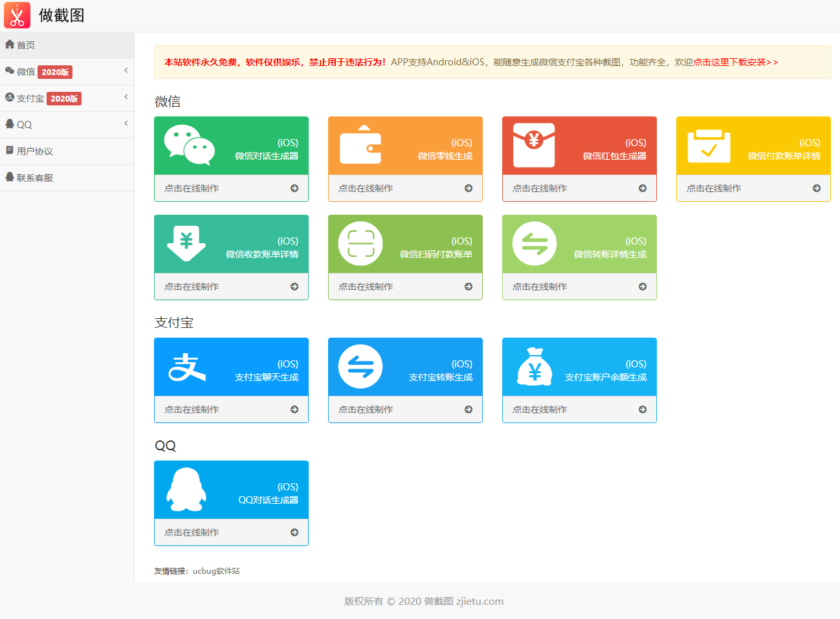
Task: Click the money bag icon on 支付宝账户余额生成
Action: tap(535, 367)
